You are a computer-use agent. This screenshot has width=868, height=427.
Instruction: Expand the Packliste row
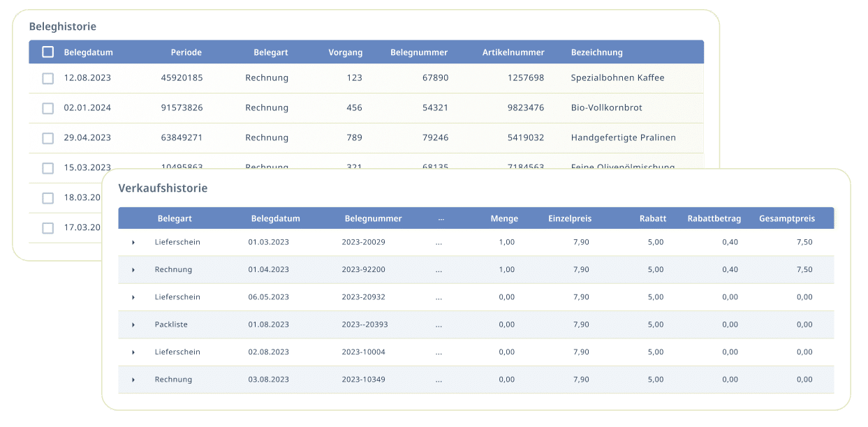133,325
